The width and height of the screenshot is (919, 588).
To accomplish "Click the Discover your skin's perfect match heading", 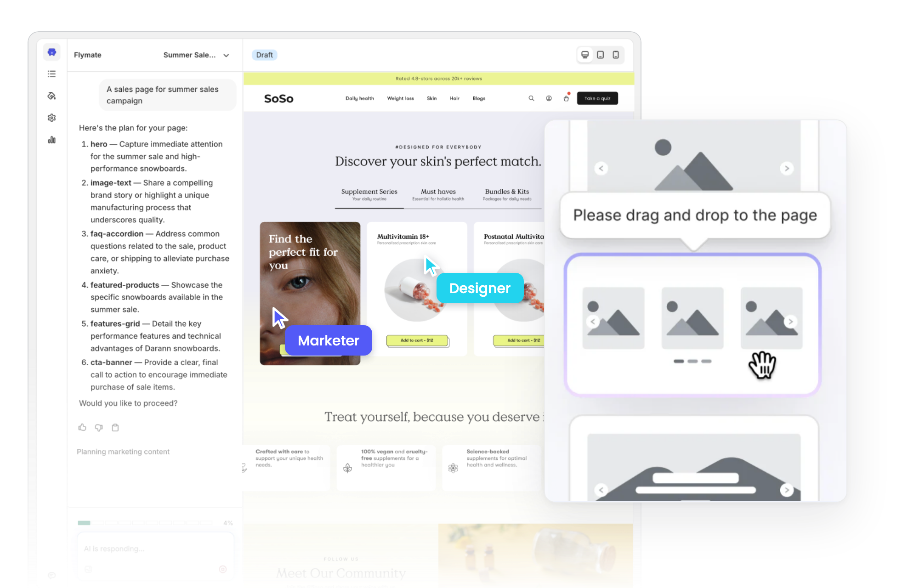I will click(438, 161).
